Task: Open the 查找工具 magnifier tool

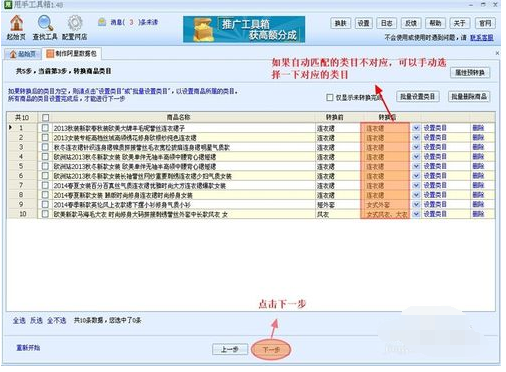Action: tap(45, 27)
